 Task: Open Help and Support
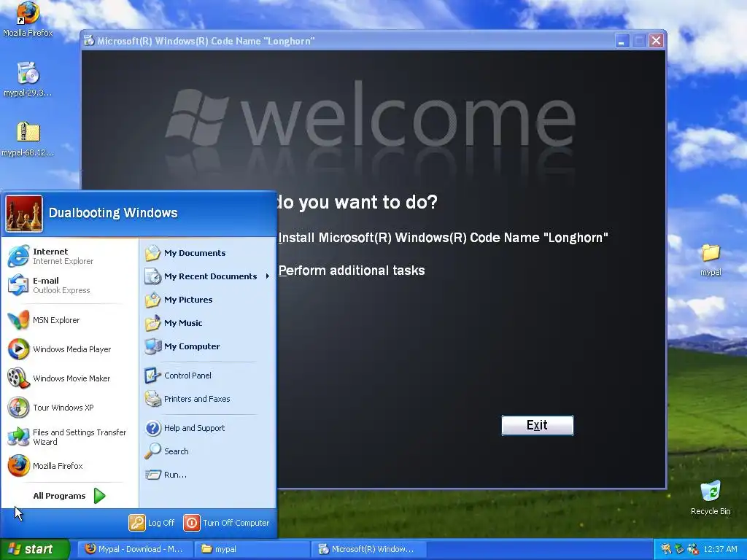tap(208, 427)
